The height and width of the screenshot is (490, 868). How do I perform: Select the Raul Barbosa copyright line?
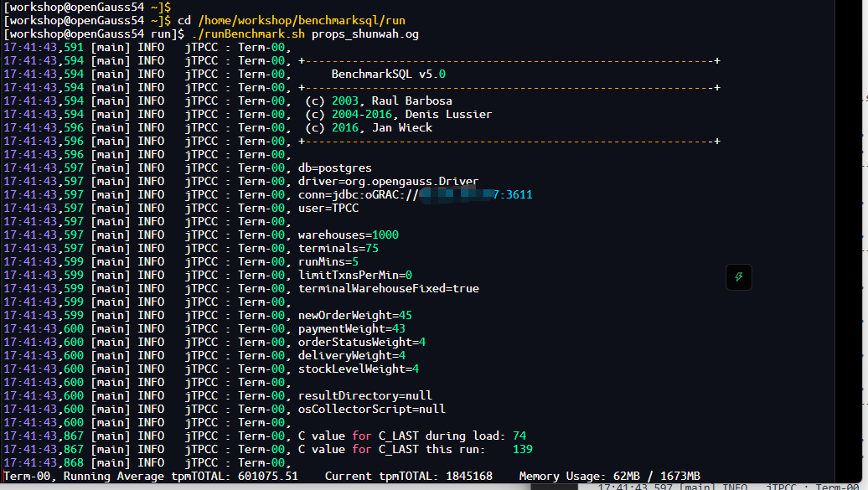click(x=379, y=101)
